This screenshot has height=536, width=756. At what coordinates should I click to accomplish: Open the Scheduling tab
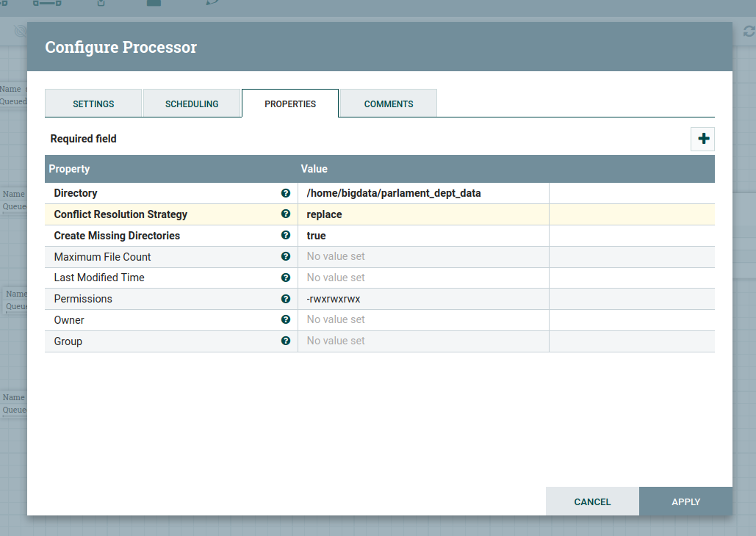tap(192, 104)
